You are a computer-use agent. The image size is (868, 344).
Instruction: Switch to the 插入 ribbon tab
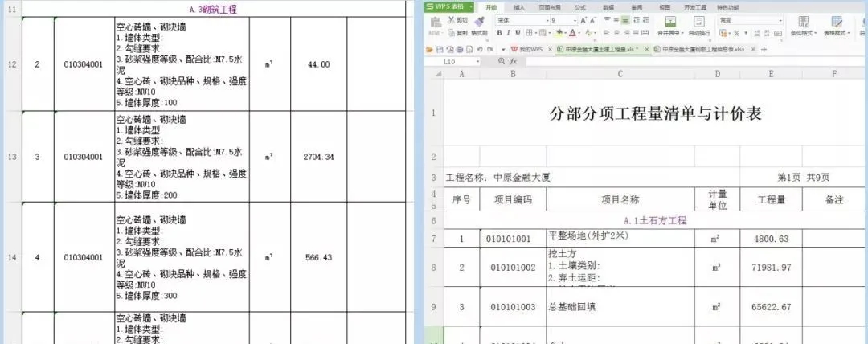click(519, 7)
